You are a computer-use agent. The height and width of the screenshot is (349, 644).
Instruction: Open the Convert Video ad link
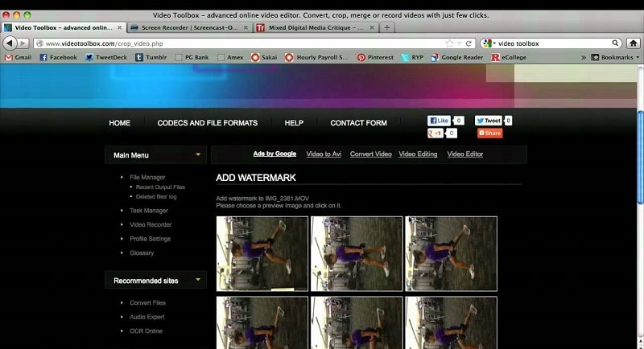[371, 154]
